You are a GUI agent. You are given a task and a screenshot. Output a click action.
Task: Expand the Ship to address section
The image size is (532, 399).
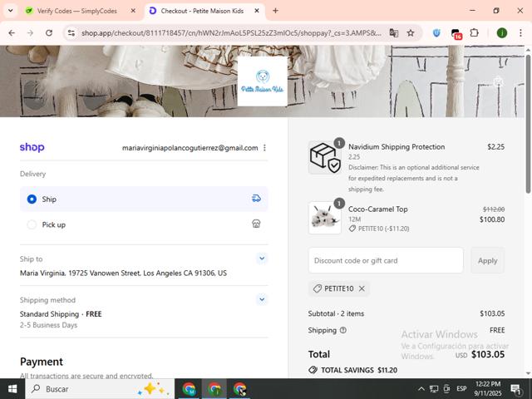click(x=262, y=259)
